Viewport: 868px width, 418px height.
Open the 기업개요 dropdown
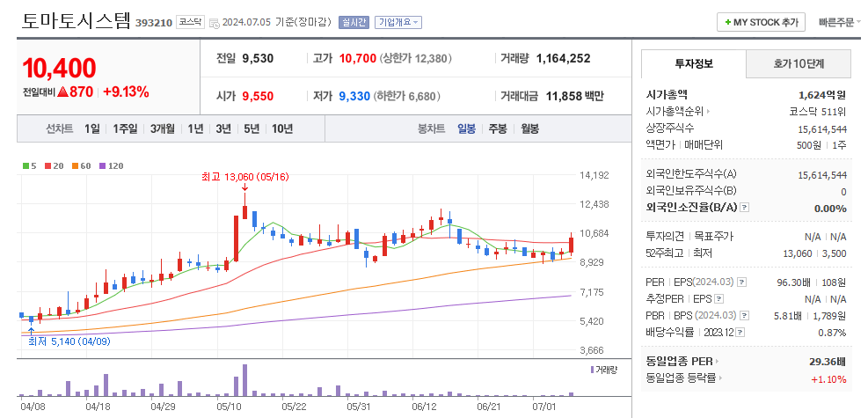[x=398, y=22]
